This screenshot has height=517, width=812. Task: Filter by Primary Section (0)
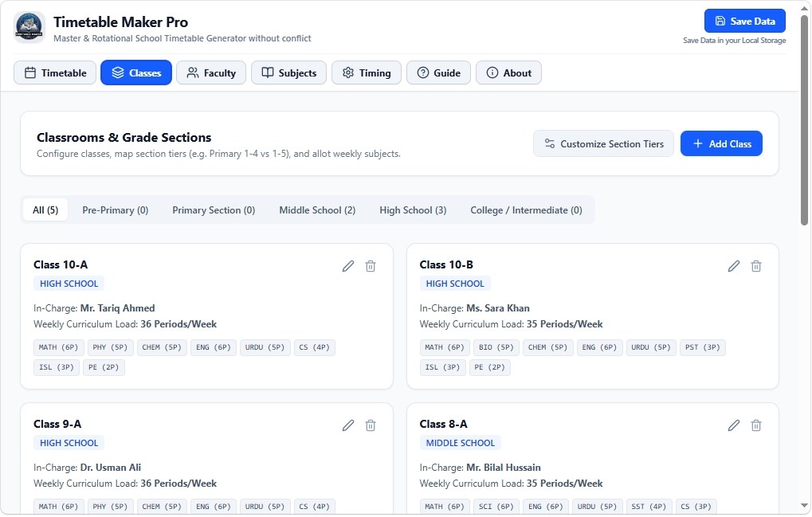tap(214, 210)
